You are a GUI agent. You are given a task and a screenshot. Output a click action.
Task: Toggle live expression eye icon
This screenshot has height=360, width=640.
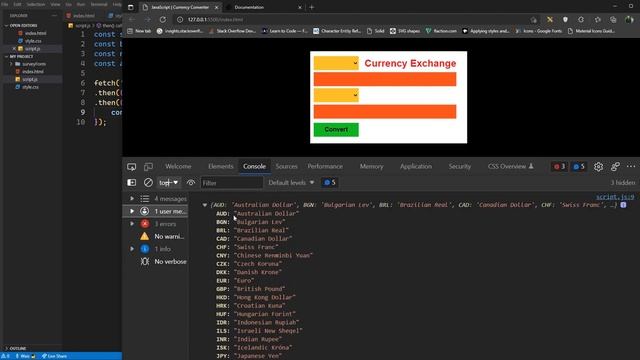click(x=191, y=182)
